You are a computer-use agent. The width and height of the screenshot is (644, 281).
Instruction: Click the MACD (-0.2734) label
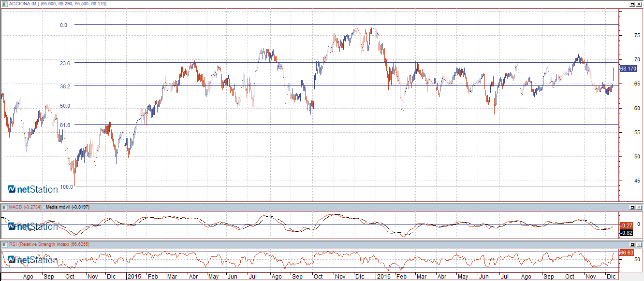pyautogui.click(x=25, y=207)
